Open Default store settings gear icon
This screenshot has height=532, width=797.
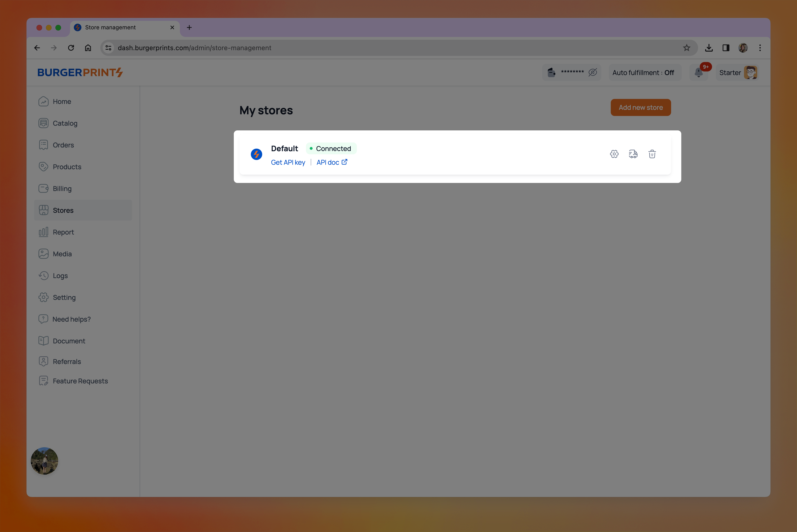coord(614,154)
